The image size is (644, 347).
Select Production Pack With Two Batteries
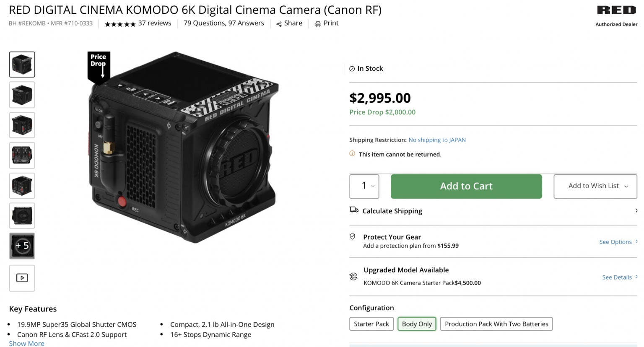[x=496, y=324]
